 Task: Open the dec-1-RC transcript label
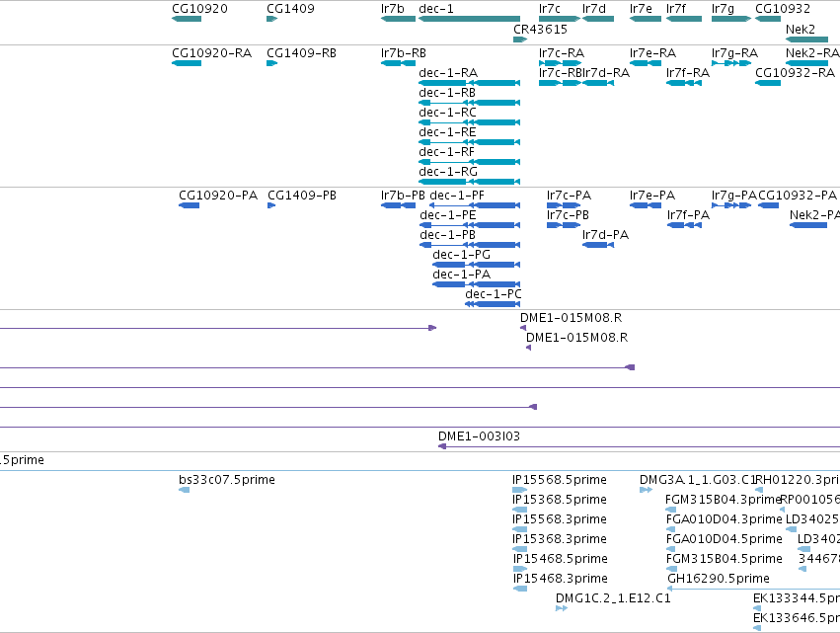click(x=447, y=113)
